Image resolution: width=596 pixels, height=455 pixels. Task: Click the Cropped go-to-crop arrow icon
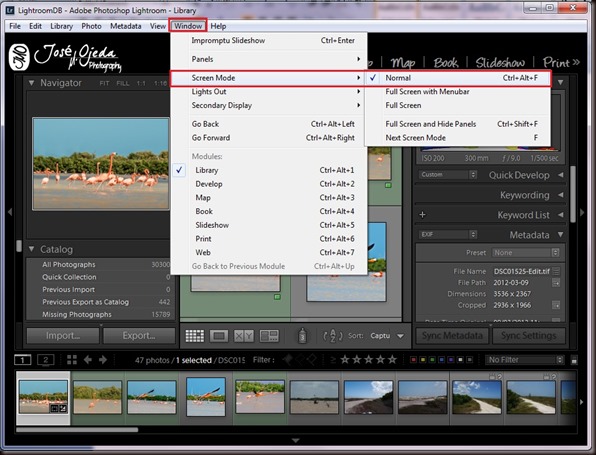(556, 305)
